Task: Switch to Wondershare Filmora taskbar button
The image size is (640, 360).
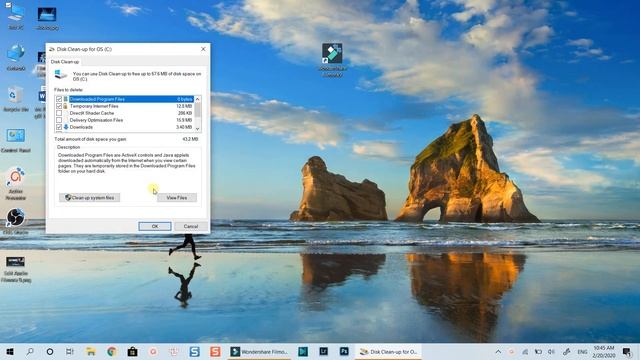Action: point(260,351)
